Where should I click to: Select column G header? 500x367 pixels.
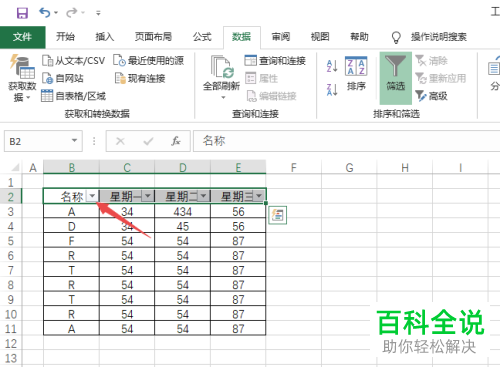pyautogui.click(x=349, y=167)
